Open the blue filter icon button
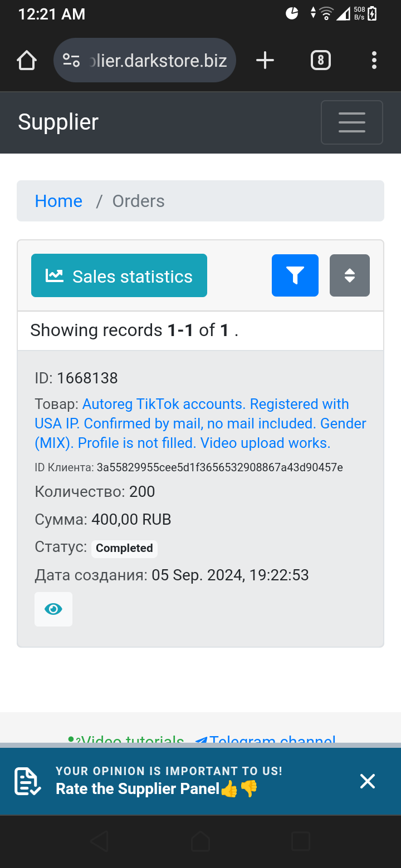Viewport: 401px width, 868px height. click(295, 275)
